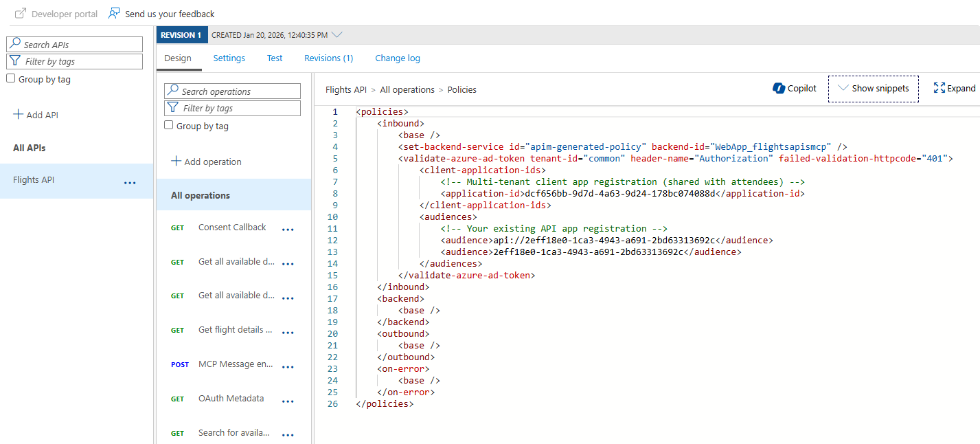
Task: Click the Expand editor icon
Action: (x=939, y=88)
